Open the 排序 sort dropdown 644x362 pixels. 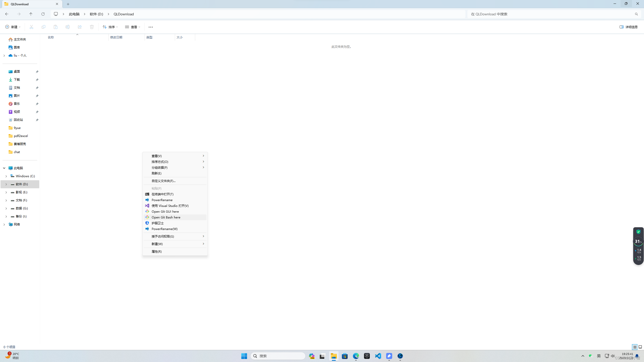coord(110,27)
